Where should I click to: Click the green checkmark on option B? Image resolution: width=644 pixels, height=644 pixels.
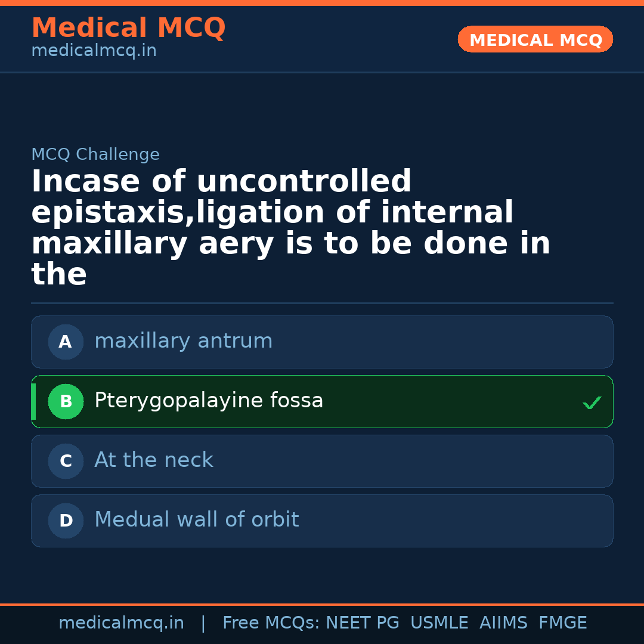click(592, 403)
